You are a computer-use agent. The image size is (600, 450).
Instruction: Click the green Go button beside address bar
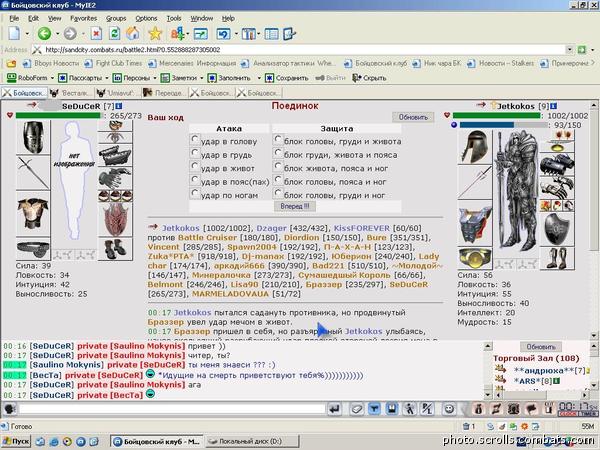click(x=582, y=50)
